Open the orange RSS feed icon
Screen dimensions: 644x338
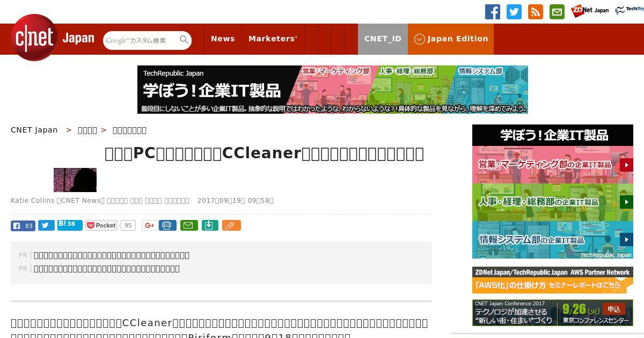tap(536, 12)
